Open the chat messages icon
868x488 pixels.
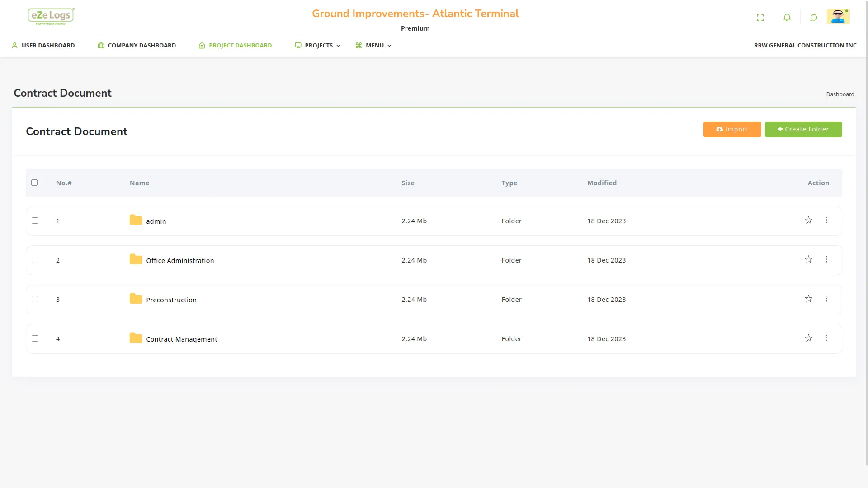tap(814, 18)
